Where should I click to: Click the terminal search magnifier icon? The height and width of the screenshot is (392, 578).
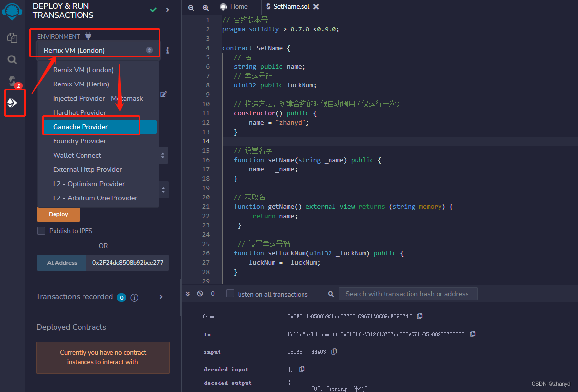331,294
